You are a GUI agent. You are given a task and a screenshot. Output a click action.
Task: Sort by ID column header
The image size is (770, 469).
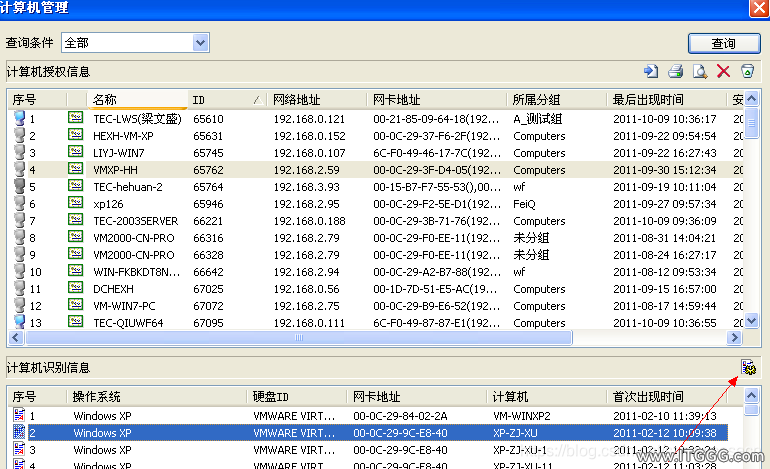pos(227,100)
